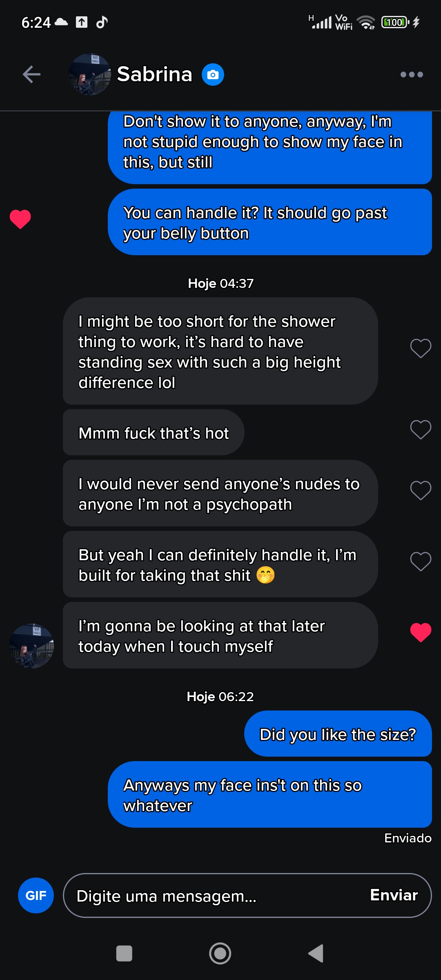Remove red heart beside 'belly button' message
Screen dimensions: 441x980
(x=20, y=219)
